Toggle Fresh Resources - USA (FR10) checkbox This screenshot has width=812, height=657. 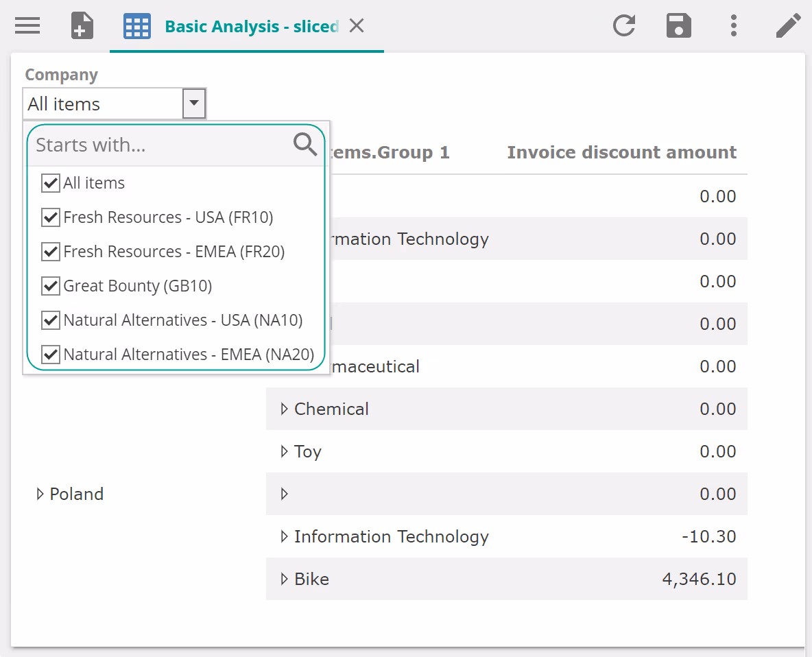pos(51,217)
